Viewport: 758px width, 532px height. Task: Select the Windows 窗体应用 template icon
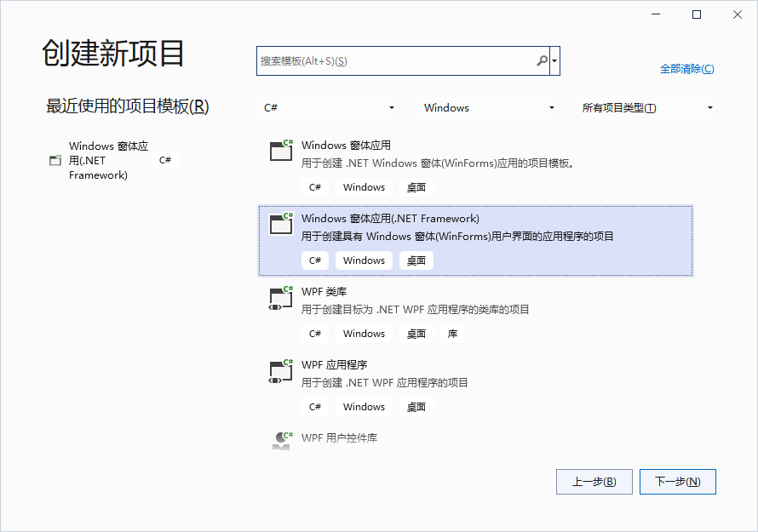[279, 150]
